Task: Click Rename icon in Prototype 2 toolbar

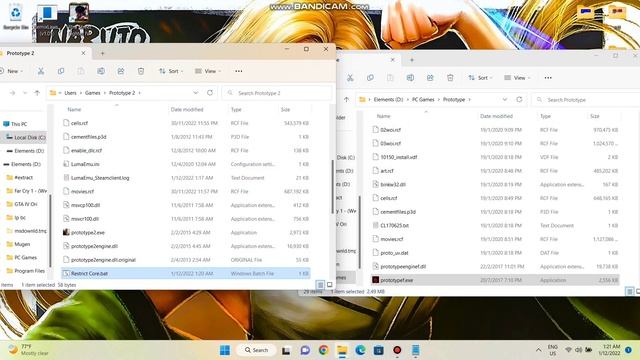Action: pos(101,71)
